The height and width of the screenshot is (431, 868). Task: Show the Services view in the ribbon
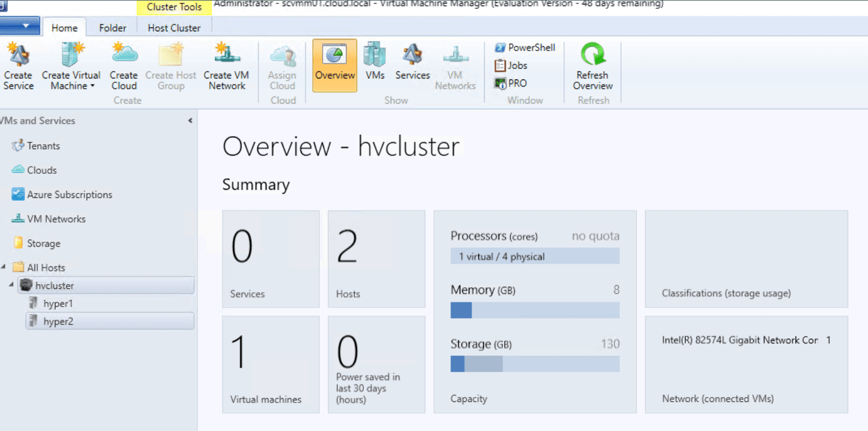[x=412, y=61]
